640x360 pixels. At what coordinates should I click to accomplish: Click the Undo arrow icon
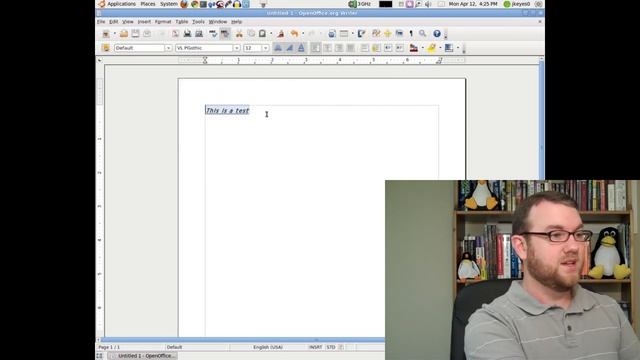(294, 34)
